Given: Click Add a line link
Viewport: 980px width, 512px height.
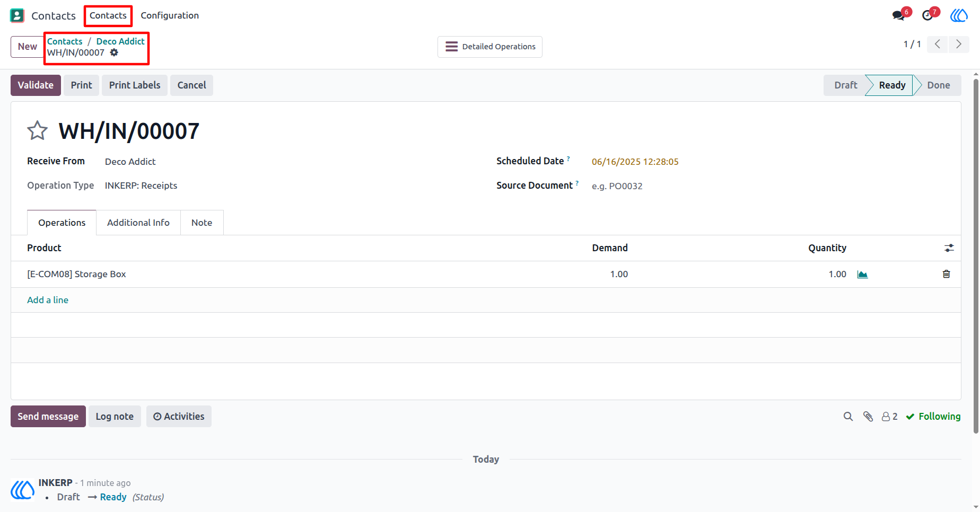Looking at the screenshot, I should click(48, 300).
